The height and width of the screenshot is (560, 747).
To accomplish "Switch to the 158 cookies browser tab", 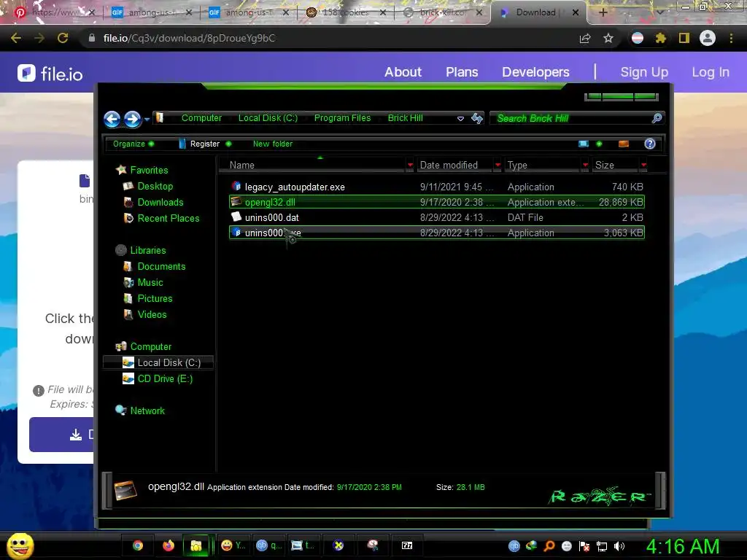I will 345,13.
